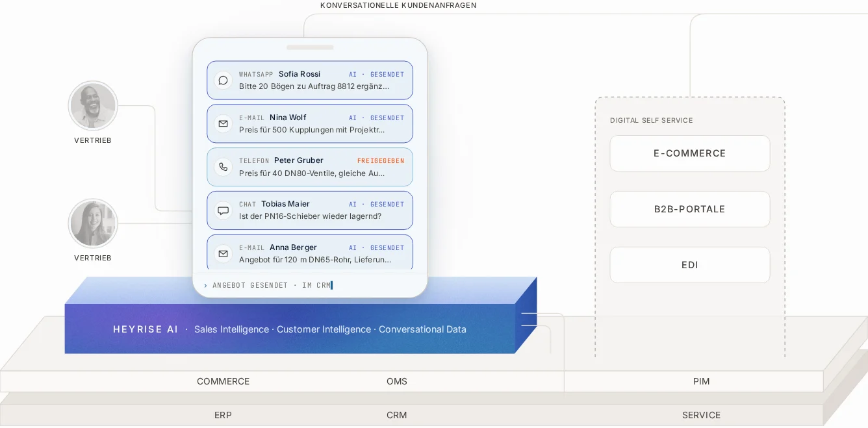Click AI · GESENDET status on Nina Wolf

click(376, 118)
